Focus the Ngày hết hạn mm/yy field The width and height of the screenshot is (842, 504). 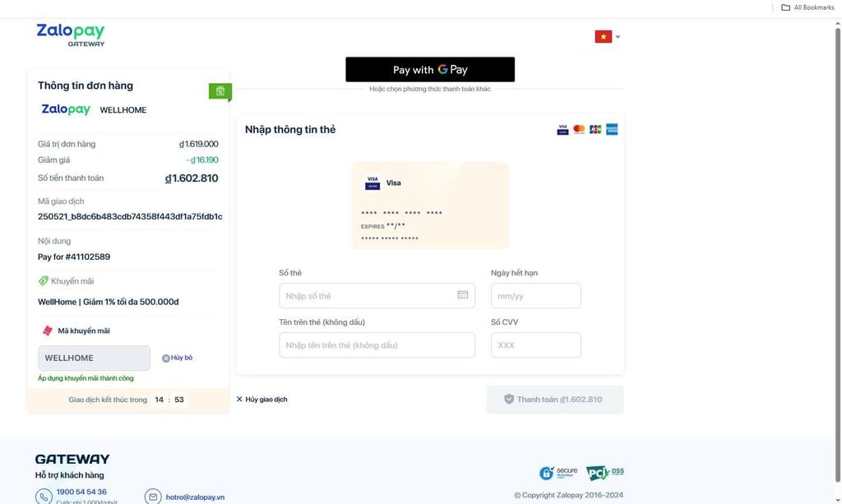tap(535, 296)
